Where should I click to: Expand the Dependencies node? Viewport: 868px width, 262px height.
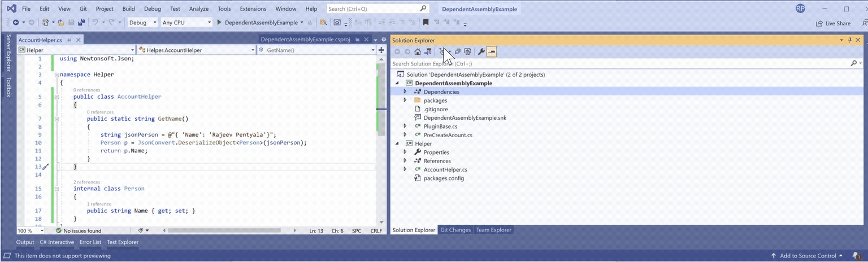(x=405, y=91)
